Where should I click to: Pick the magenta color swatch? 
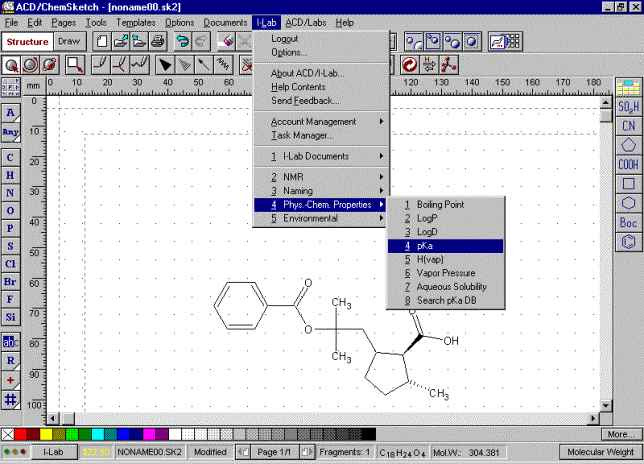(x=149, y=434)
